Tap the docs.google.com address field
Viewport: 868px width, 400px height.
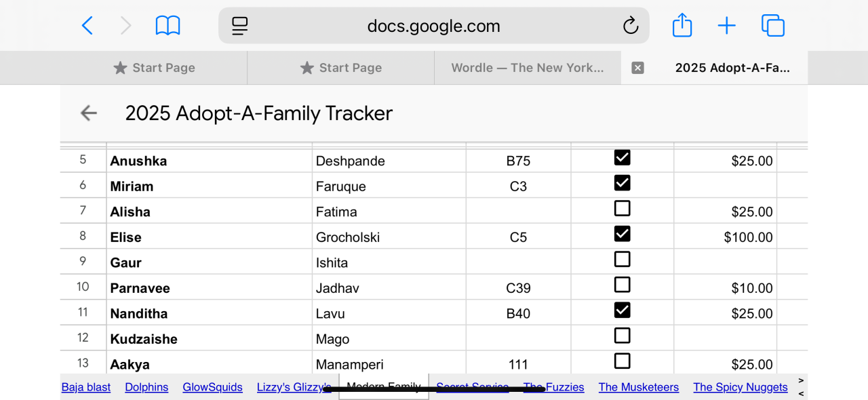[x=433, y=26]
